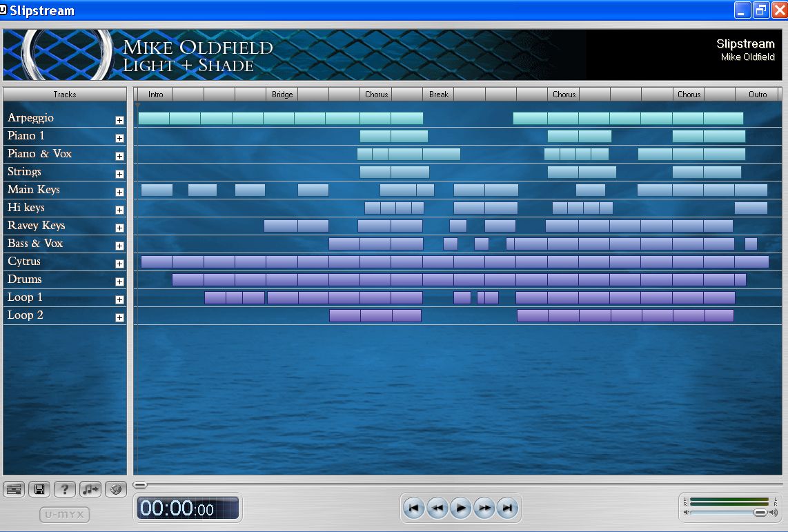Click the Hi keys clip under Outro

751,208
